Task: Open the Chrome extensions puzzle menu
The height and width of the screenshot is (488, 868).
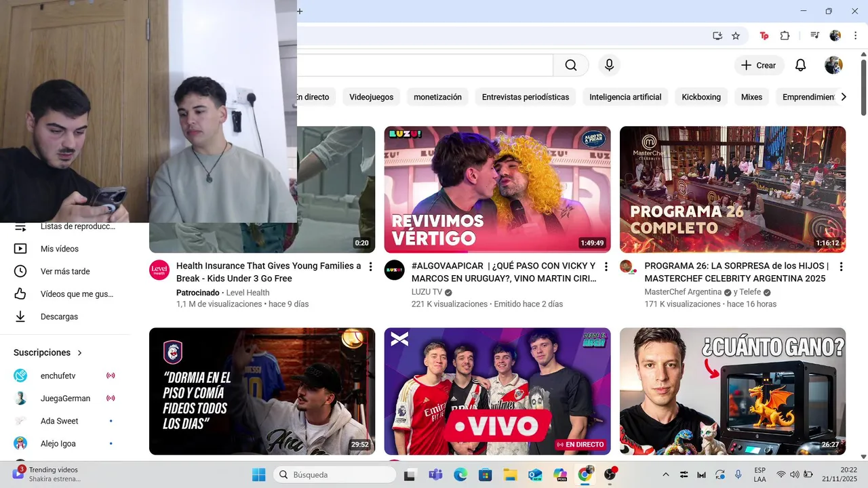Action: pyautogui.click(x=785, y=36)
